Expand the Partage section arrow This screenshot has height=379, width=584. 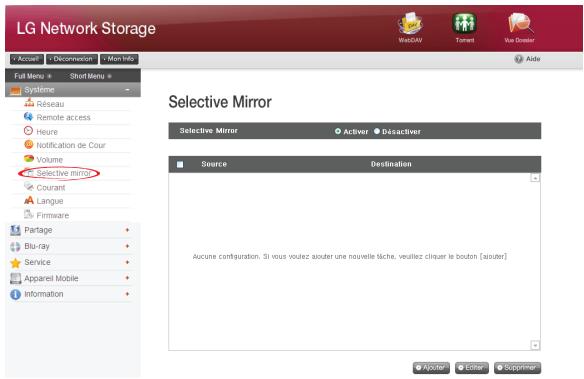coord(127,230)
